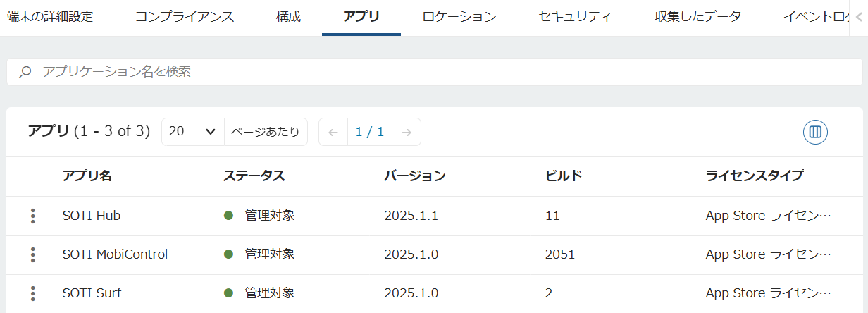Screen dimensions: 868x313
Task: Click 管理対象 status in SOTI MobiControl row
Action: click(x=270, y=254)
